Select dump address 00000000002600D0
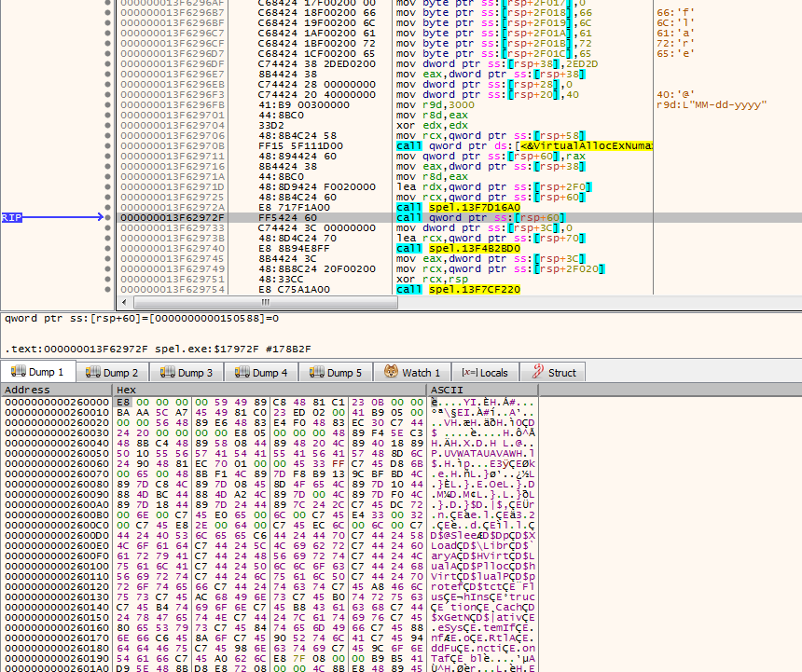802x672 pixels. point(57,536)
